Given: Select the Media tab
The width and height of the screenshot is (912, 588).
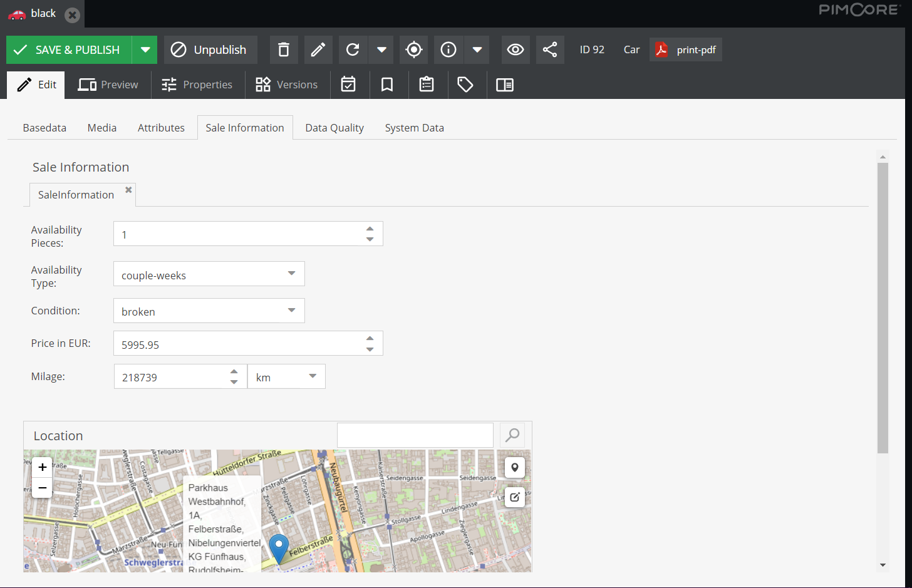Looking at the screenshot, I should point(102,128).
